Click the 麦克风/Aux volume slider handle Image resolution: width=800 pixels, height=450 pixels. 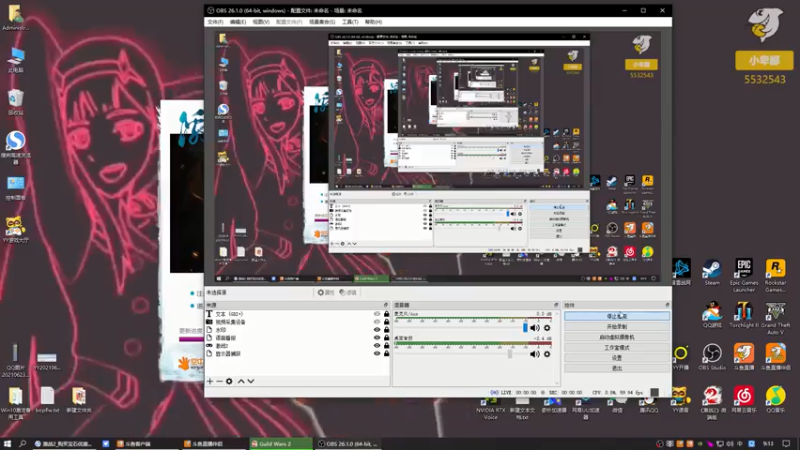pyautogui.click(x=525, y=328)
